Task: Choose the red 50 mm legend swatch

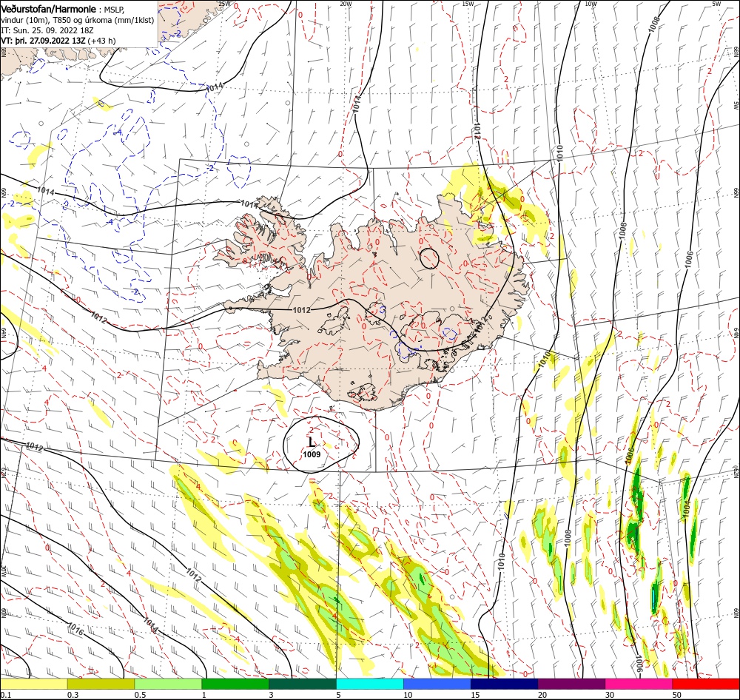Action: 706,684
